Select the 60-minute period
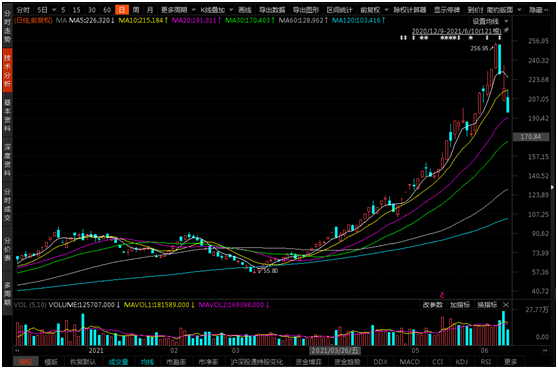 point(107,10)
